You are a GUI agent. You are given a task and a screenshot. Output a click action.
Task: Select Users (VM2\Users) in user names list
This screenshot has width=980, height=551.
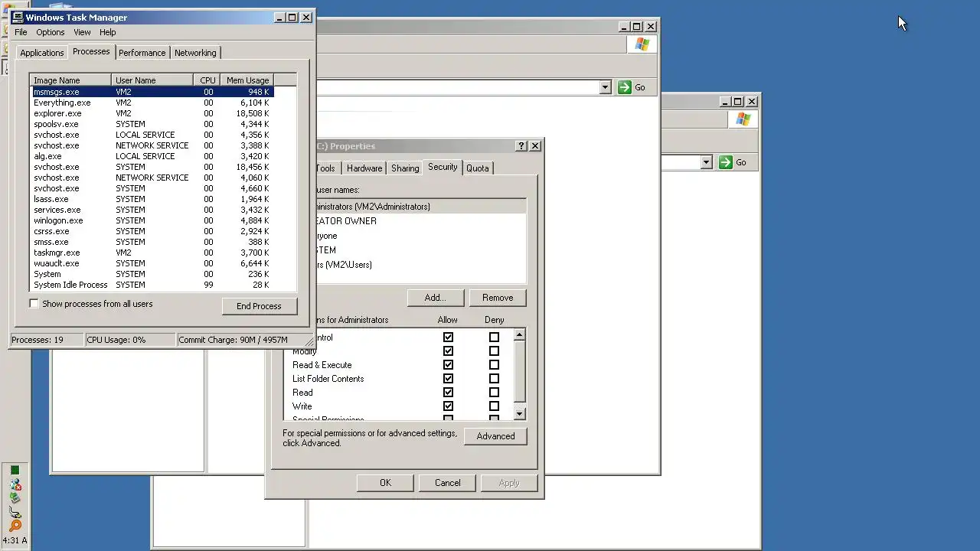tap(420, 265)
